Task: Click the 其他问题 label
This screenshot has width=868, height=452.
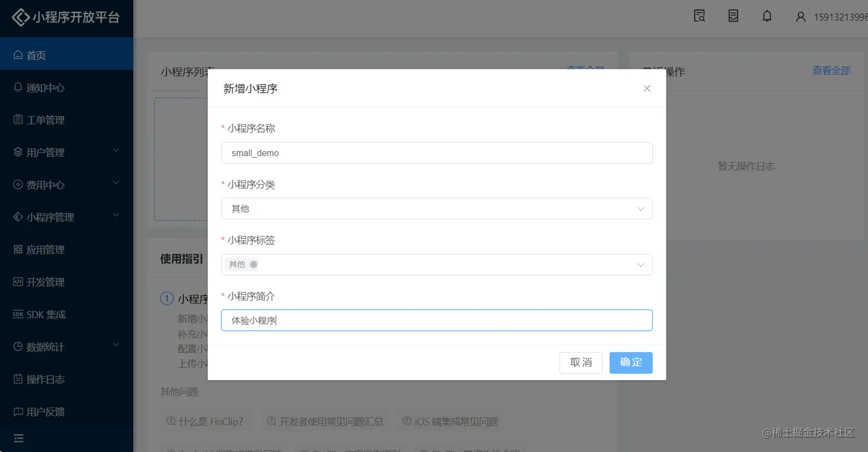Action: tap(179, 392)
